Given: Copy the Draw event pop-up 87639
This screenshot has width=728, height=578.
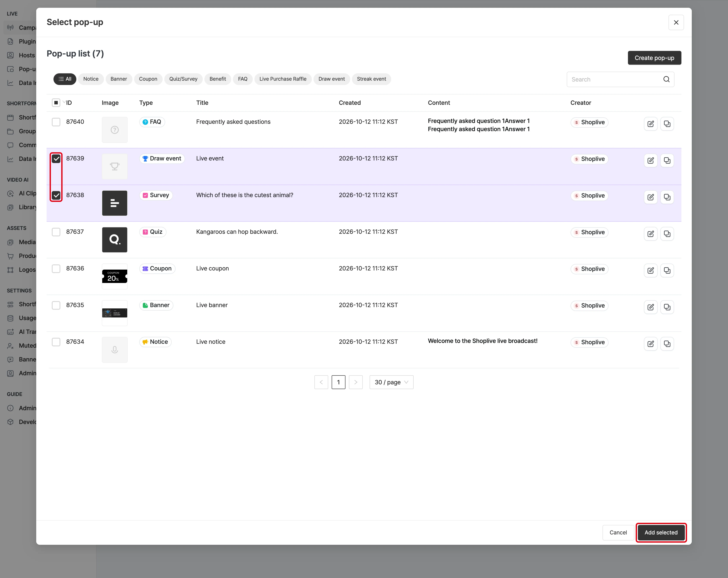Looking at the screenshot, I should coord(667,160).
